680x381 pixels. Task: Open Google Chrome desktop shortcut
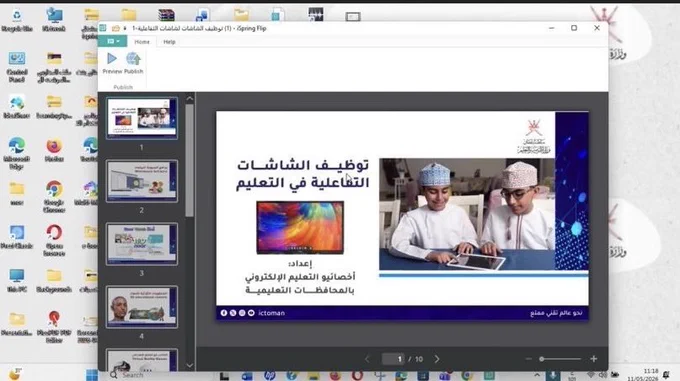pyautogui.click(x=54, y=197)
